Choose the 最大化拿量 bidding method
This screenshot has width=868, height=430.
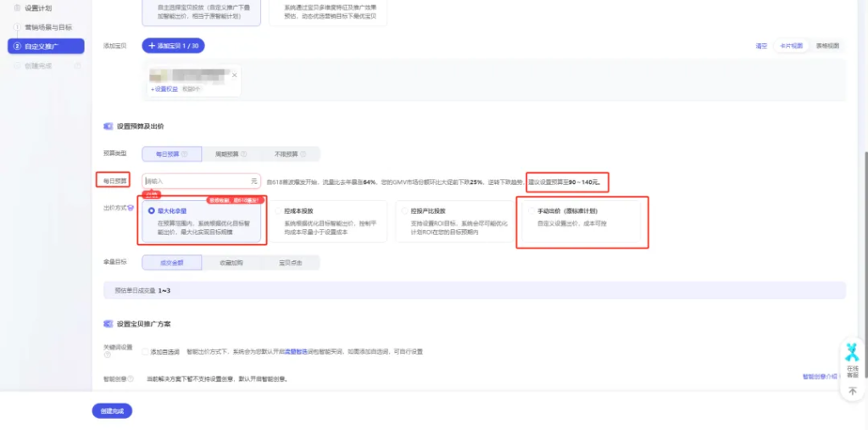coord(202,221)
